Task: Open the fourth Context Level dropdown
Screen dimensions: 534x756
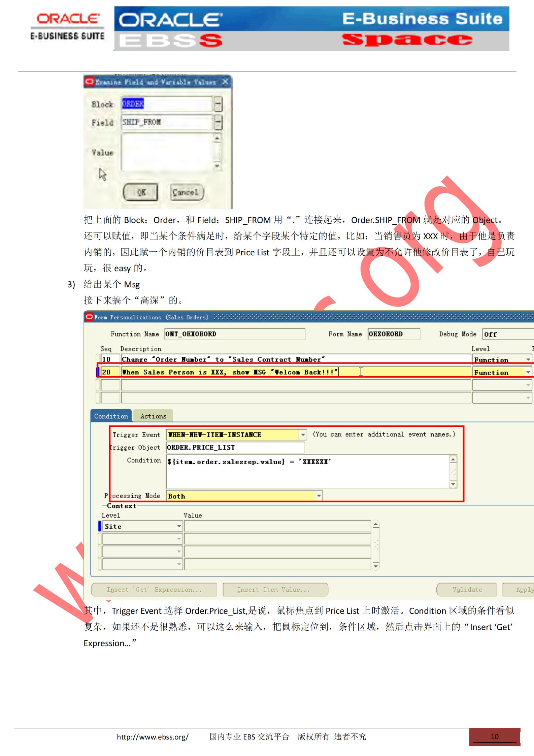Action: coord(179,564)
